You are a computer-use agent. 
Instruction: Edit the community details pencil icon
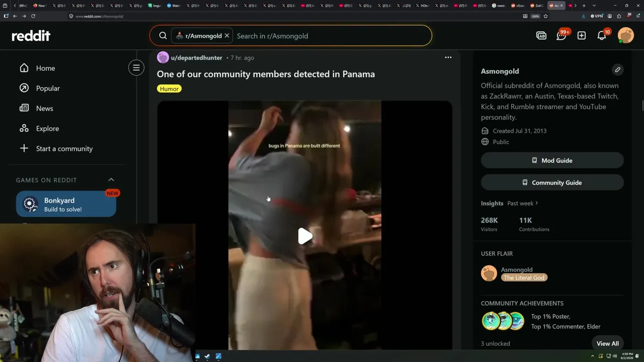[x=618, y=70]
